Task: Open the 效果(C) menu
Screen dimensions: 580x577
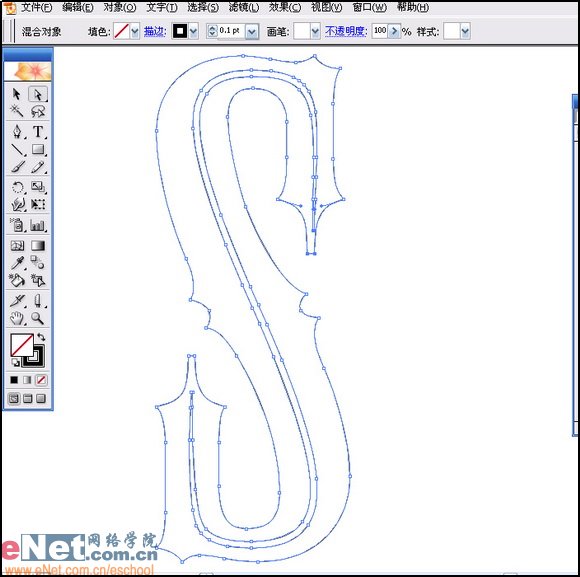Action: [x=284, y=7]
